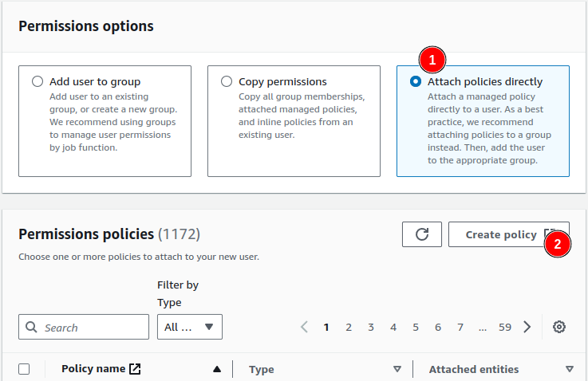Image resolution: width=588 pixels, height=381 pixels.
Task: Select Attach policies directly option
Action: pyautogui.click(x=416, y=81)
